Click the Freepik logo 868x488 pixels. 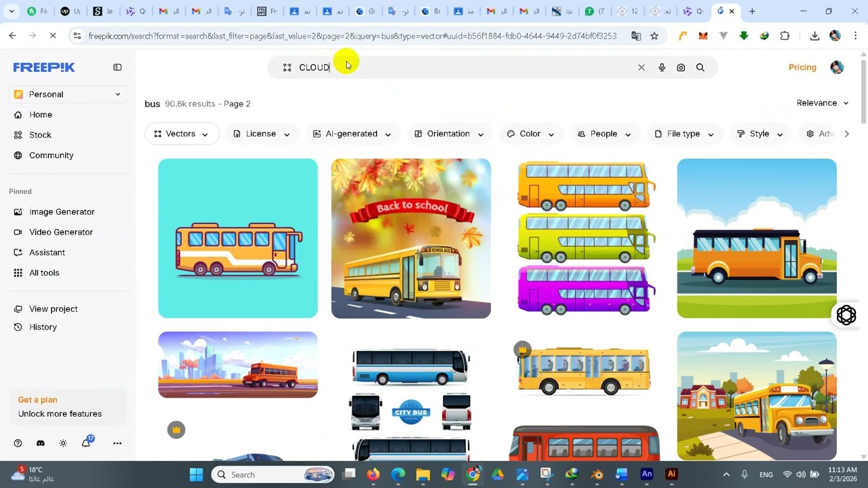[x=44, y=67]
